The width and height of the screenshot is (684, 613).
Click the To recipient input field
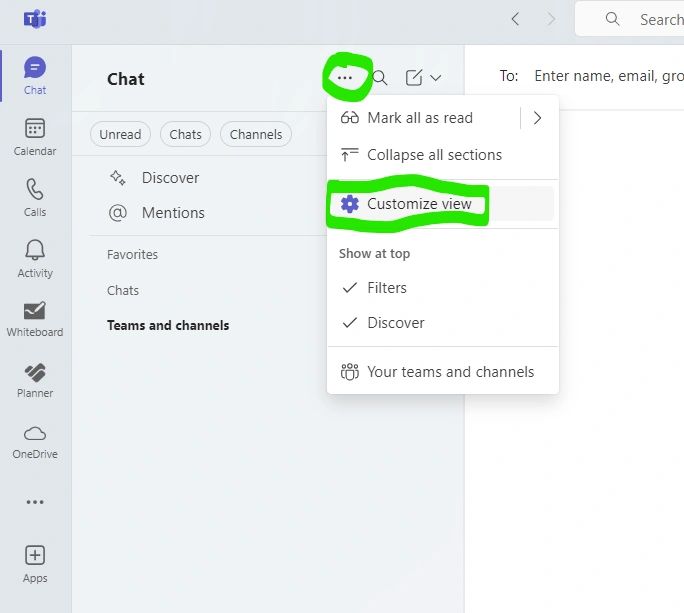click(605, 76)
